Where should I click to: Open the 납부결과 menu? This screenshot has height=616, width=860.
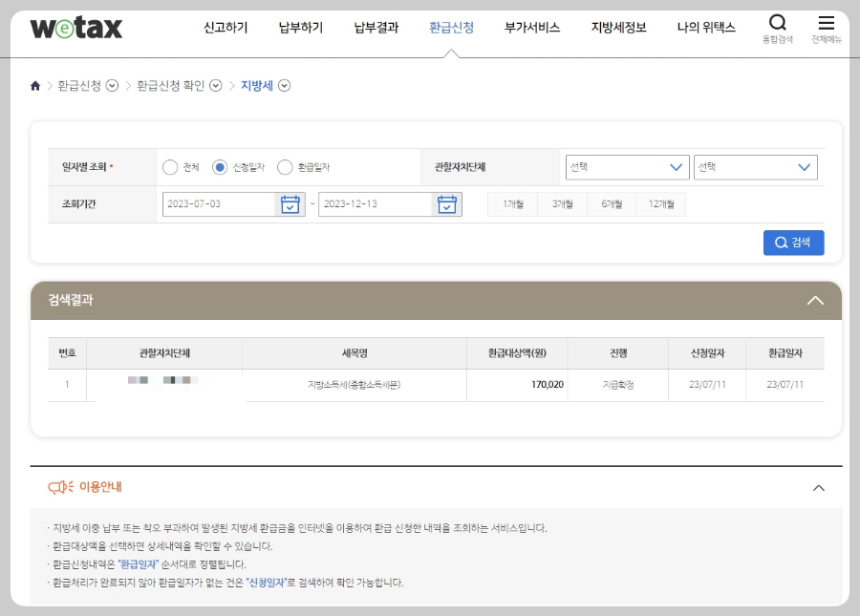click(376, 28)
